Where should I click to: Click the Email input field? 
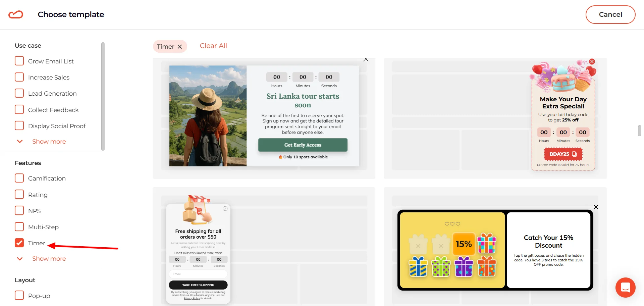pos(198,274)
